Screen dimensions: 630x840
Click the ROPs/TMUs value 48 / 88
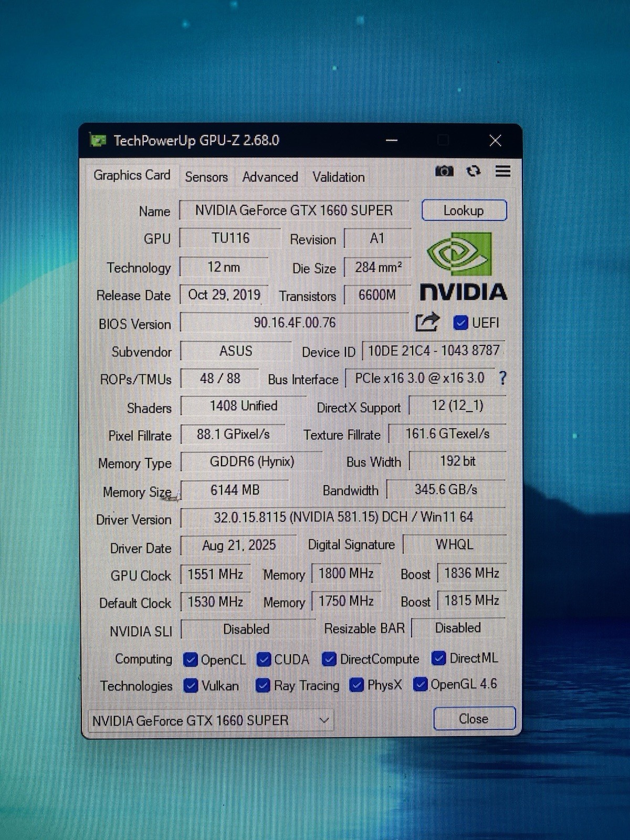click(x=220, y=378)
